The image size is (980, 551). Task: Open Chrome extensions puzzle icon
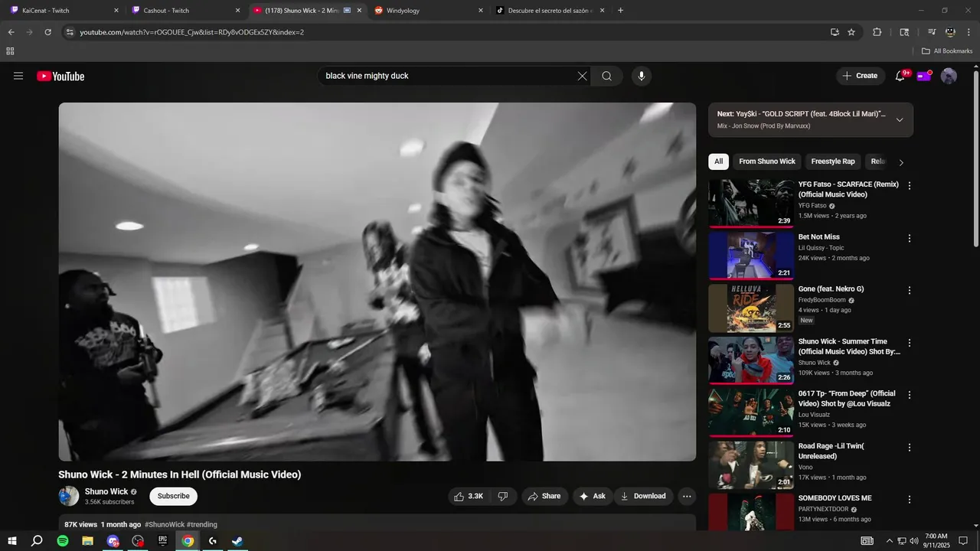[x=877, y=32]
